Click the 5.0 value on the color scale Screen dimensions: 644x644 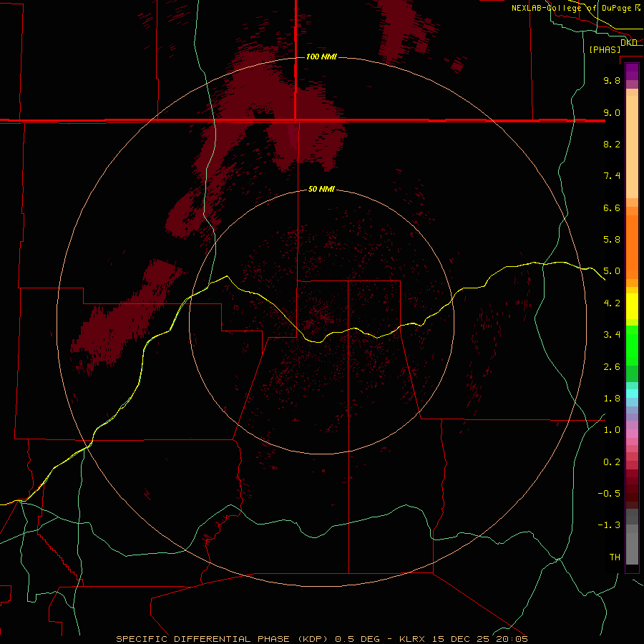pos(612,271)
